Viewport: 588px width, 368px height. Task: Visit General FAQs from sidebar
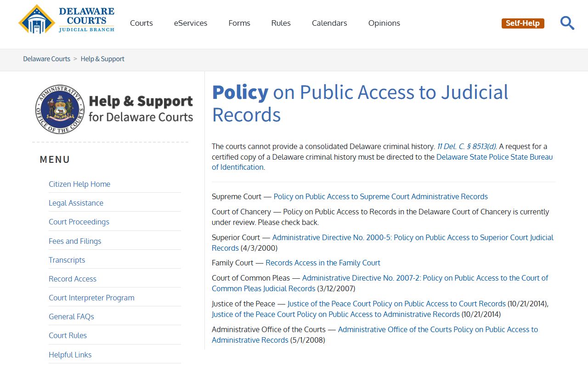pos(71,316)
